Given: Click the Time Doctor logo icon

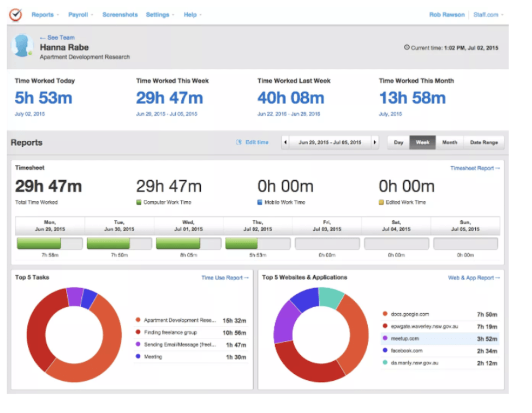Looking at the screenshot, I should (15, 15).
